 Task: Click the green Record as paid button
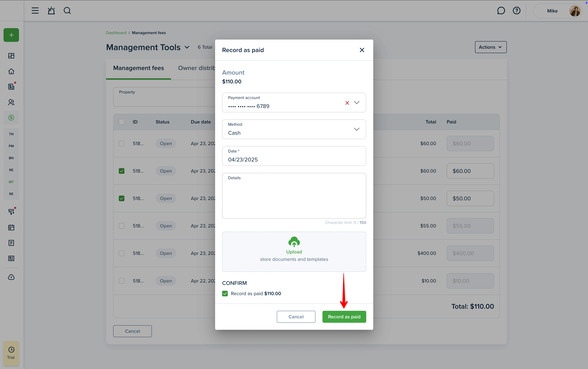[x=344, y=317]
